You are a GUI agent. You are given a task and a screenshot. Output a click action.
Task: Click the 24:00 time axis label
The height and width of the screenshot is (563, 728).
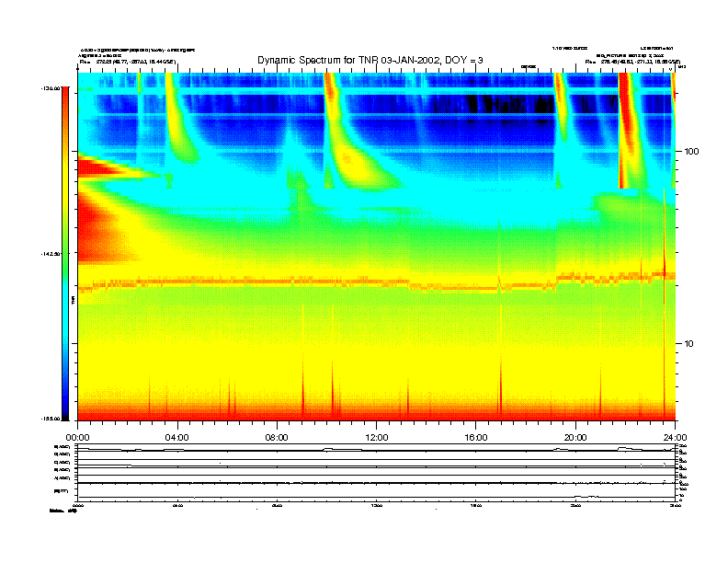click(675, 438)
